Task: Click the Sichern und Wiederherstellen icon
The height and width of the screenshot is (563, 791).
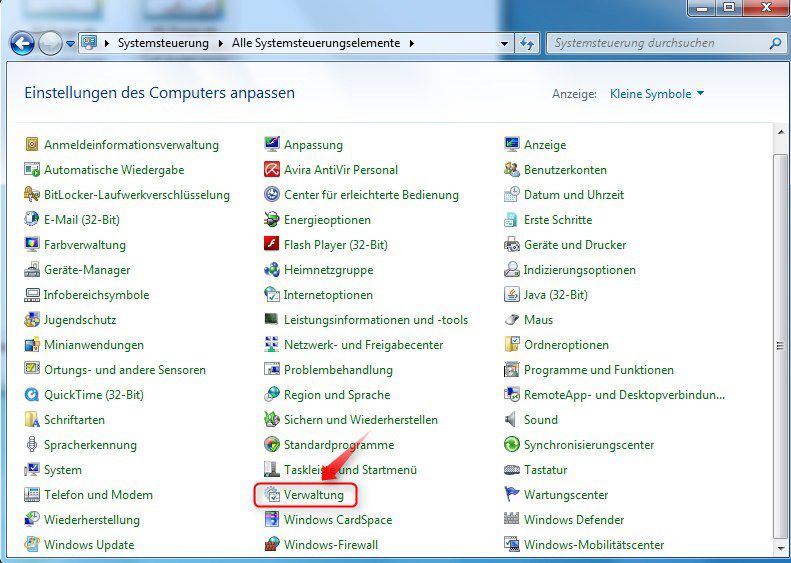Action: tap(272, 420)
